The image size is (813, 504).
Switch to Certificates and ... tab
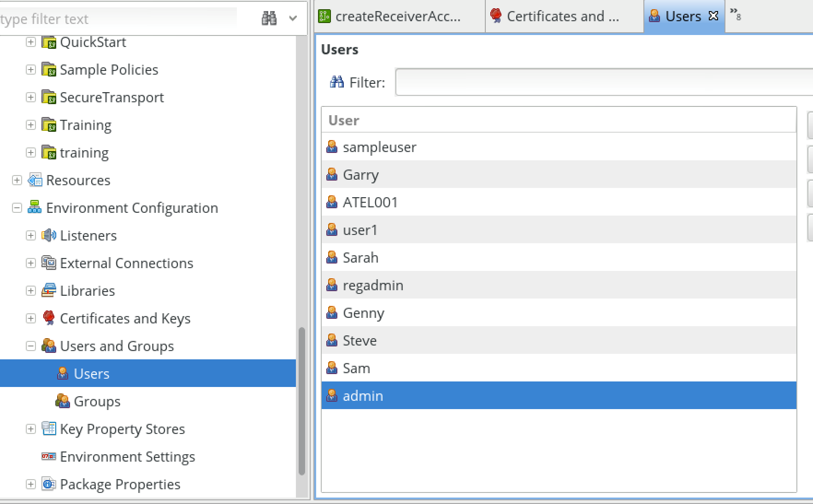tap(565, 16)
